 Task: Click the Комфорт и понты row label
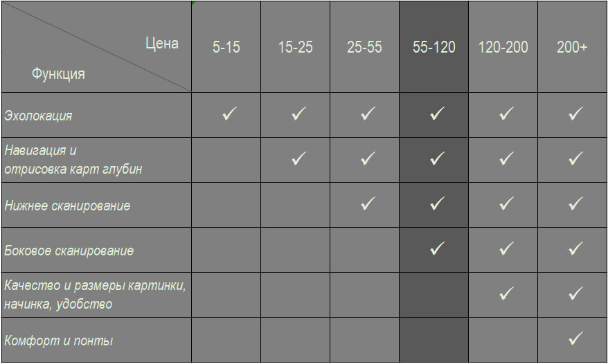point(59,340)
